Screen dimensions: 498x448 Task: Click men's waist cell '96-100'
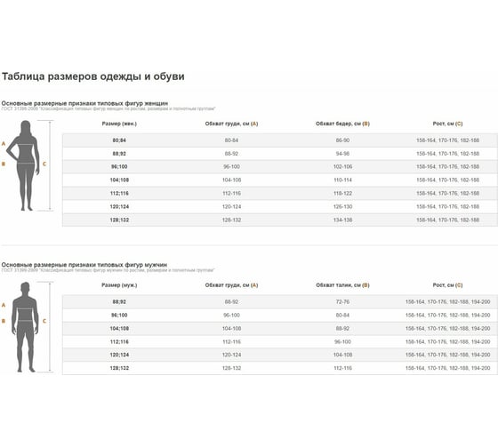[342, 342]
